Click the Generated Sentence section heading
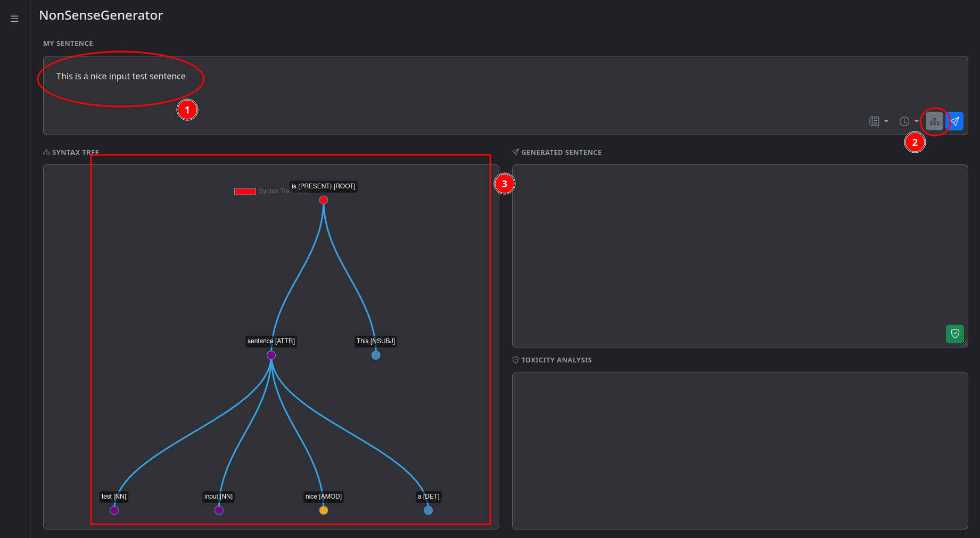This screenshot has width=980, height=538. click(561, 153)
